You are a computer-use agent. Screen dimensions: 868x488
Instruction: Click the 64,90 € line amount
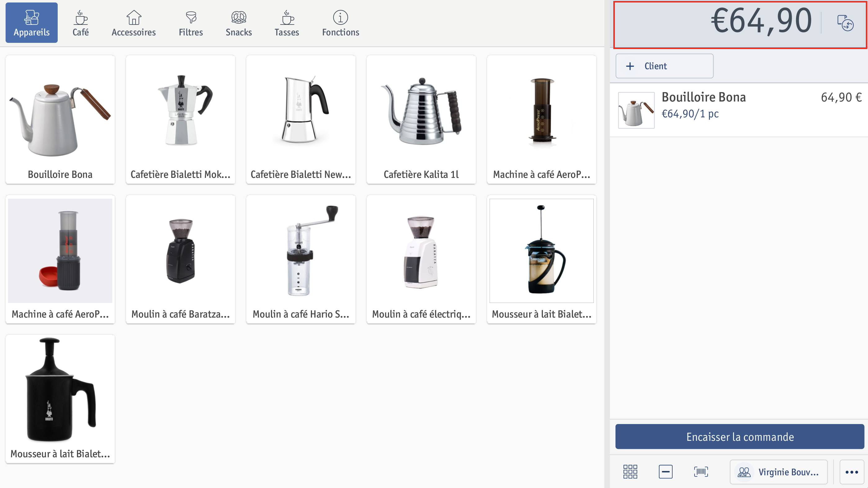click(x=841, y=97)
